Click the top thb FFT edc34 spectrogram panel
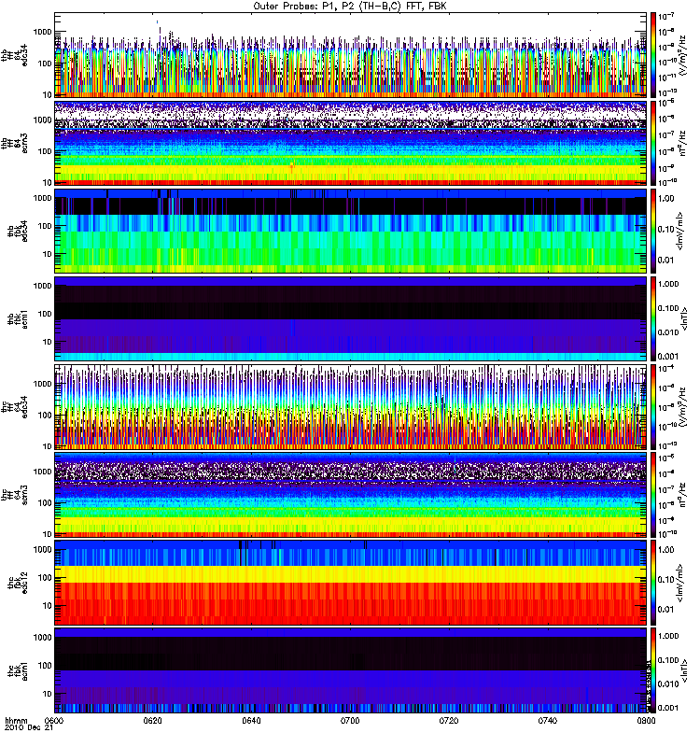This screenshot has width=700, height=747. pyautogui.click(x=350, y=55)
